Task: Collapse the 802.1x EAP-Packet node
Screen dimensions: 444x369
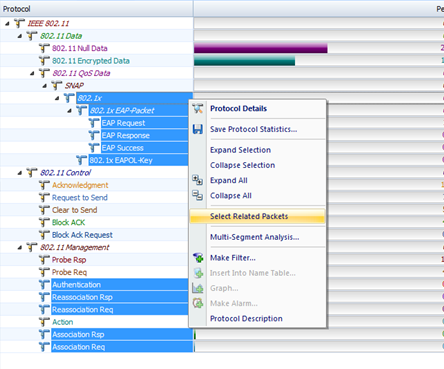Action: point(70,111)
